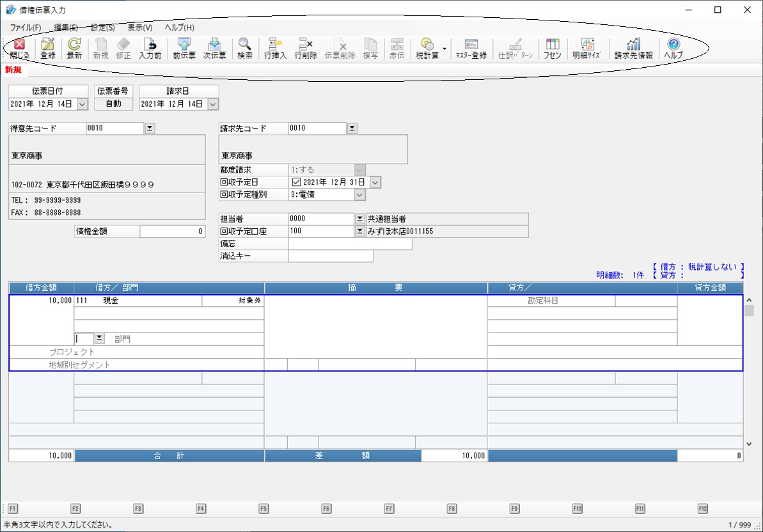This screenshot has height=532, width=763.
Task: Delete the row using 行削除 icon
Action: (306, 49)
